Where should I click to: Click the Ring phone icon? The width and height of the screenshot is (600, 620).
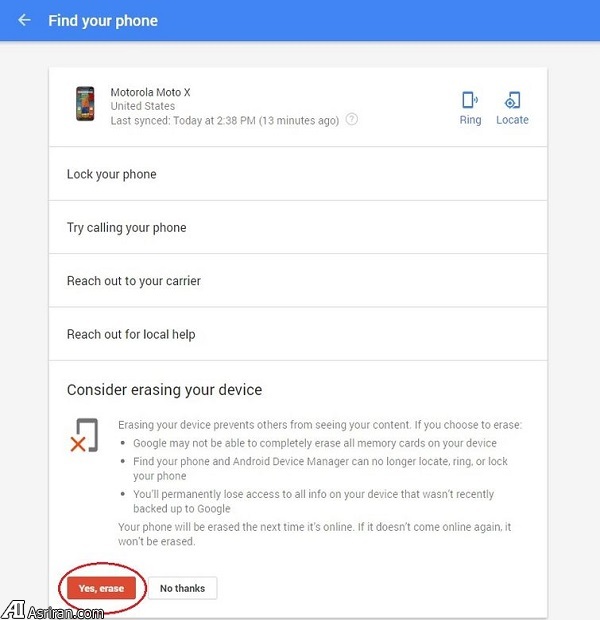(x=470, y=100)
